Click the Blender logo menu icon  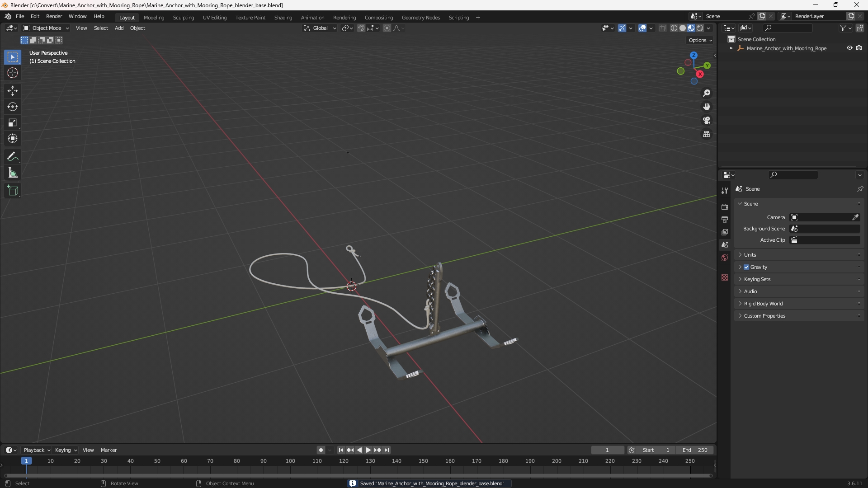tap(8, 16)
